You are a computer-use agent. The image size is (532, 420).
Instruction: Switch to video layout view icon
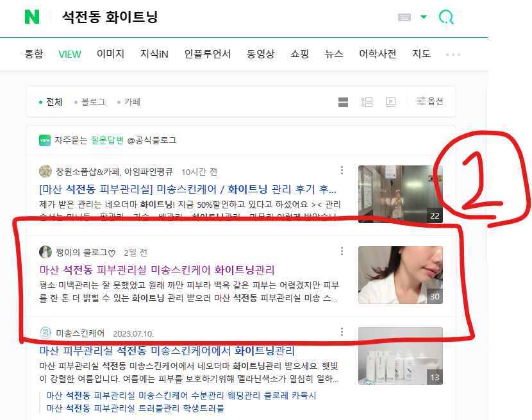[390, 102]
